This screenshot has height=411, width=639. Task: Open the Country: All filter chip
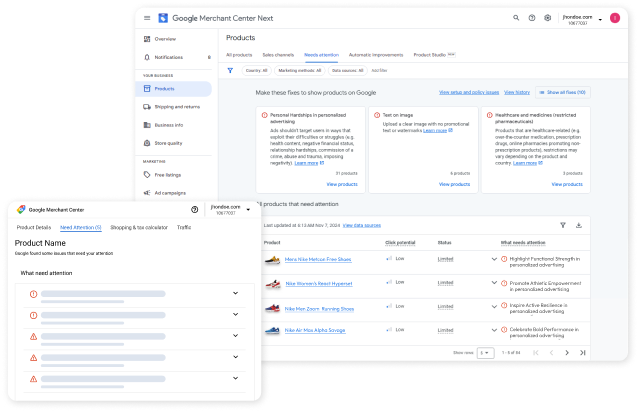[257, 70]
